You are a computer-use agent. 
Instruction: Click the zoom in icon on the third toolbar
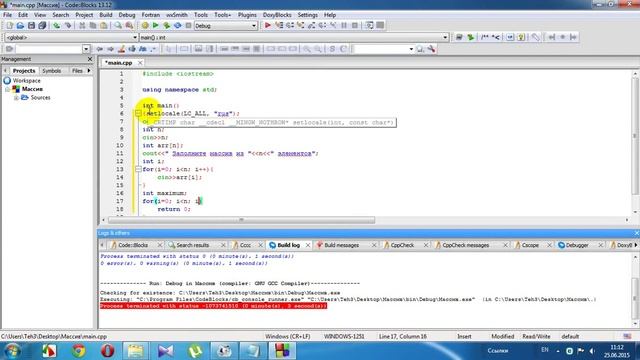(307, 49)
